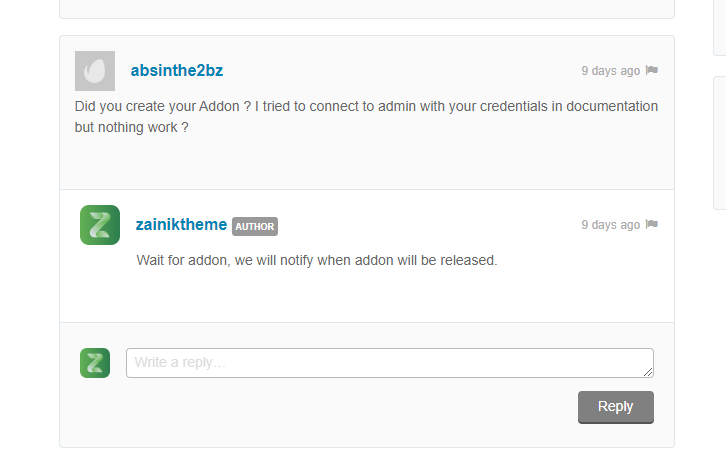Open the zainiktheme profile link

[182, 225]
